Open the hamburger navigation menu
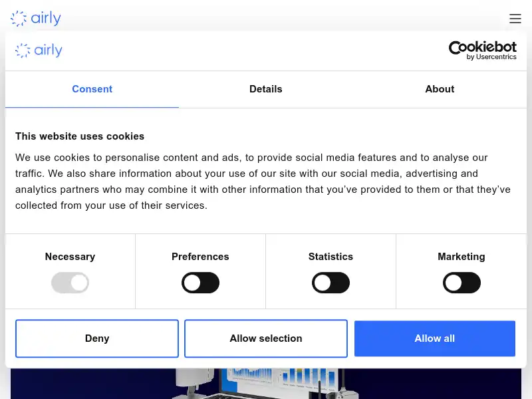The image size is (532, 399). point(515,19)
